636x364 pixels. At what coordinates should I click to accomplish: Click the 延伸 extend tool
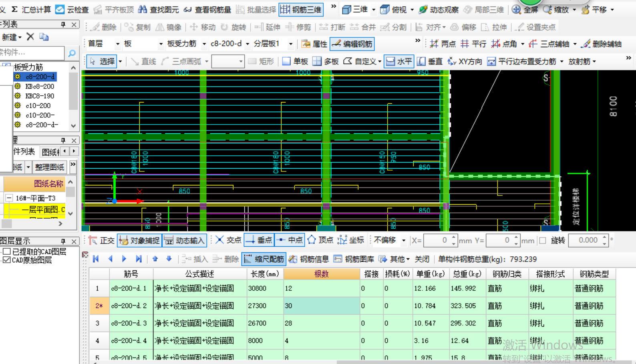tap(268, 27)
